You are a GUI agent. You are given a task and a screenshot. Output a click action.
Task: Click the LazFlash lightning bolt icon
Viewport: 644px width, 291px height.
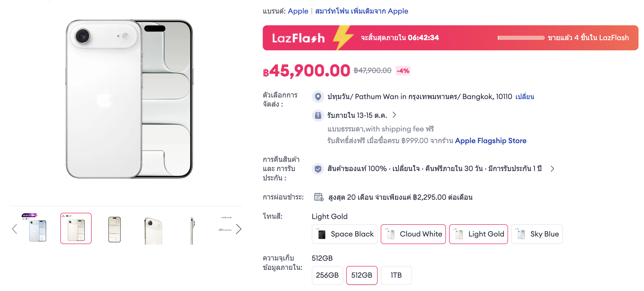pos(343,38)
